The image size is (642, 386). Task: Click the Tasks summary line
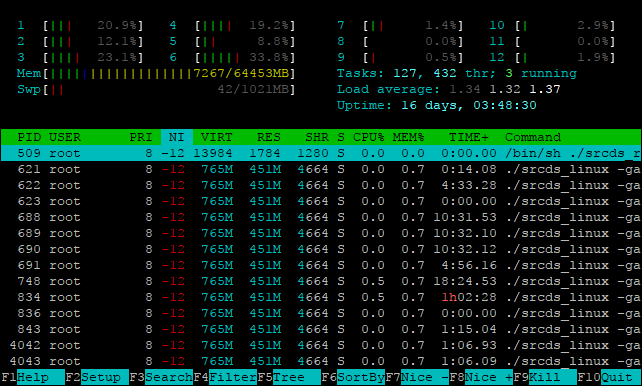(457, 73)
